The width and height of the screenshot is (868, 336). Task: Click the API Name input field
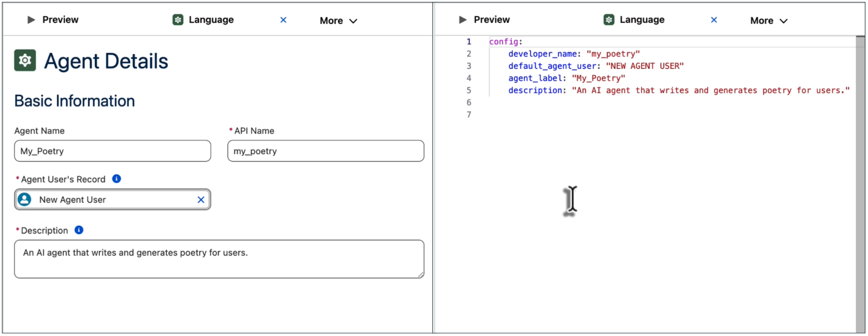[x=325, y=151]
